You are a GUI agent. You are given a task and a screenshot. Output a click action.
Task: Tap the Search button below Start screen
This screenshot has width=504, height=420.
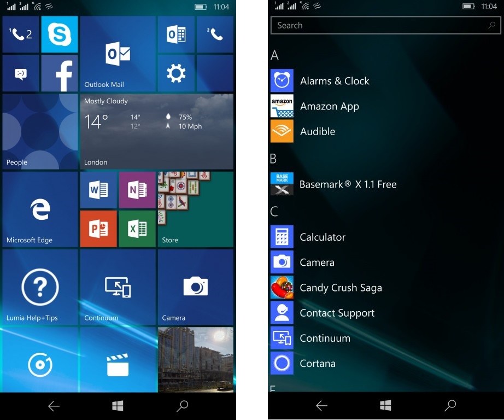(182, 406)
